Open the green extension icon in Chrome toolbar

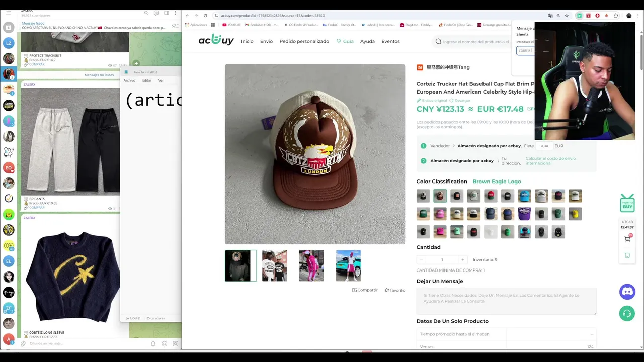click(579, 16)
